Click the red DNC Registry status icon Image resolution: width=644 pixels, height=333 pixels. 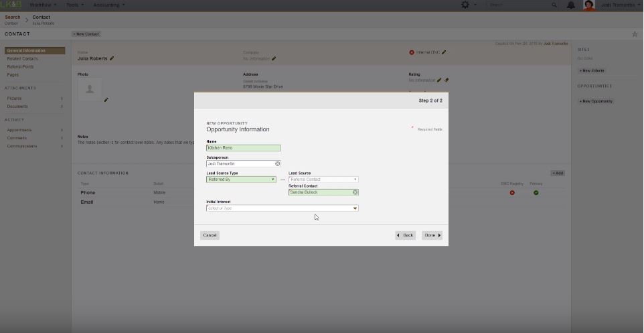tap(512, 193)
